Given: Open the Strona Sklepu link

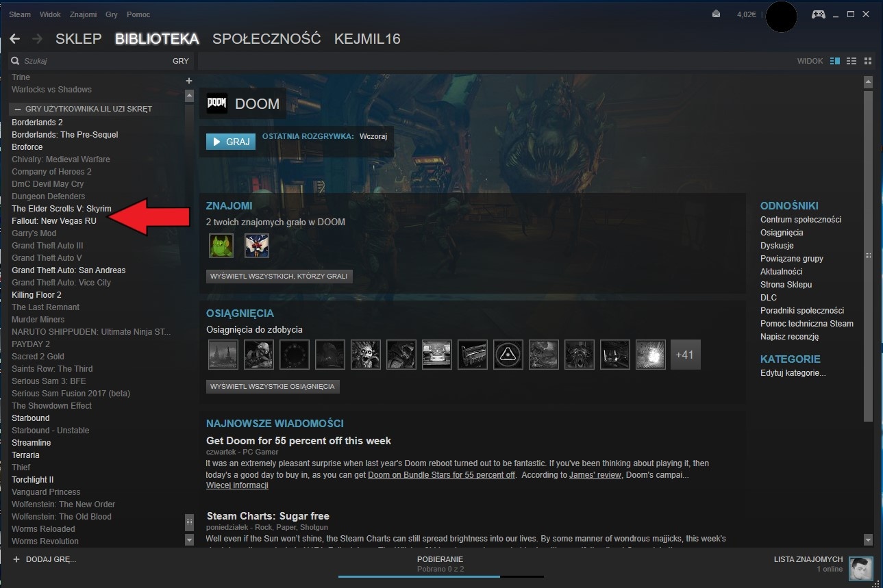Looking at the screenshot, I should (786, 285).
